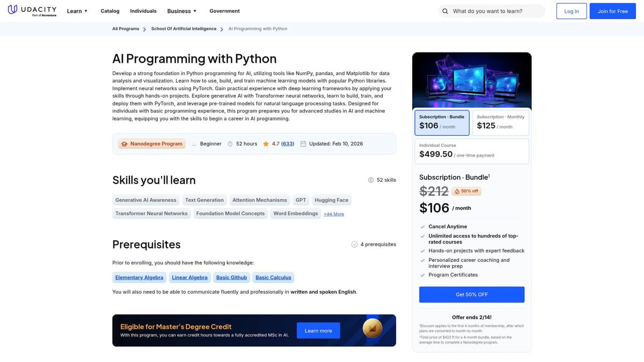Viewport: 644px width, 362px height.
Task: Click the search magnifier icon
Action: click(x=445, y=11)
